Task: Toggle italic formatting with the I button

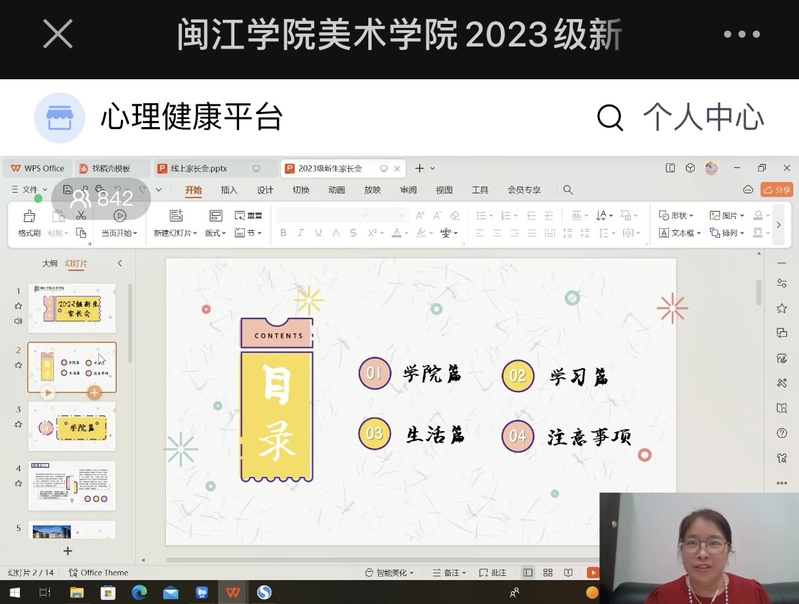Action: point(301,233)
